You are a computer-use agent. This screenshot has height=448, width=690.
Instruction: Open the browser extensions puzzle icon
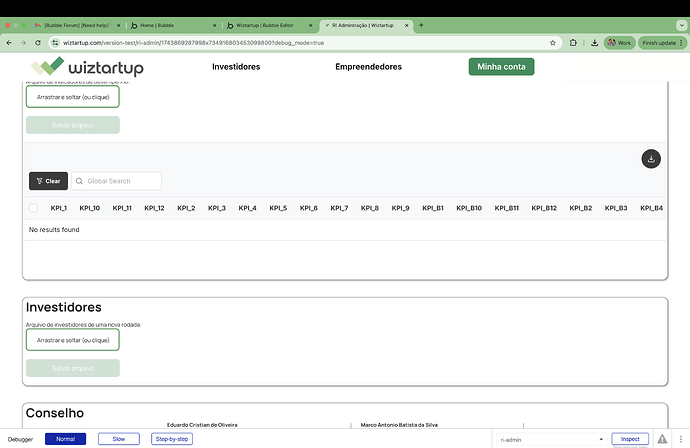pos(573,43)
